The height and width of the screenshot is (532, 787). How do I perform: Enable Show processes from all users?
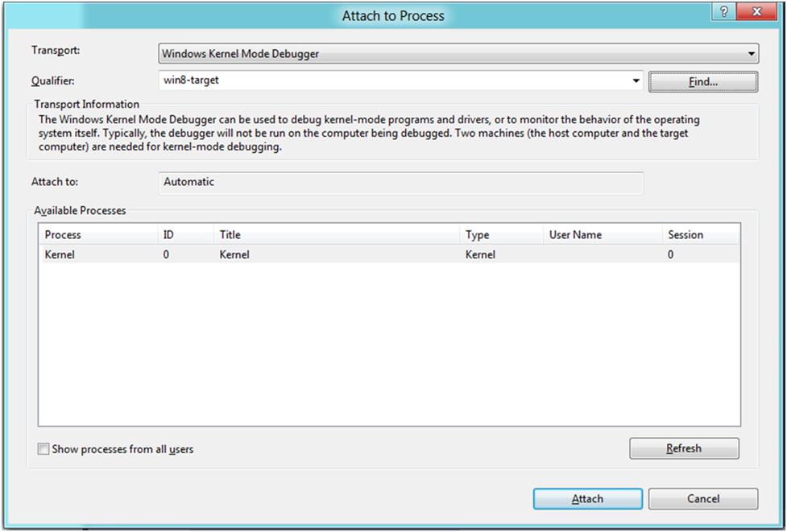[x=43, y=449]
